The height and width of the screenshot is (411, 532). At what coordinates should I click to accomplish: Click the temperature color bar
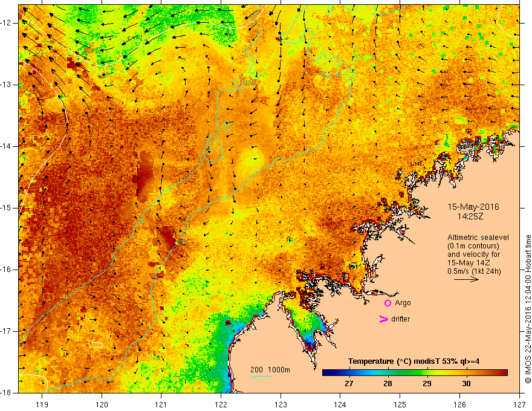coord(415,373)
